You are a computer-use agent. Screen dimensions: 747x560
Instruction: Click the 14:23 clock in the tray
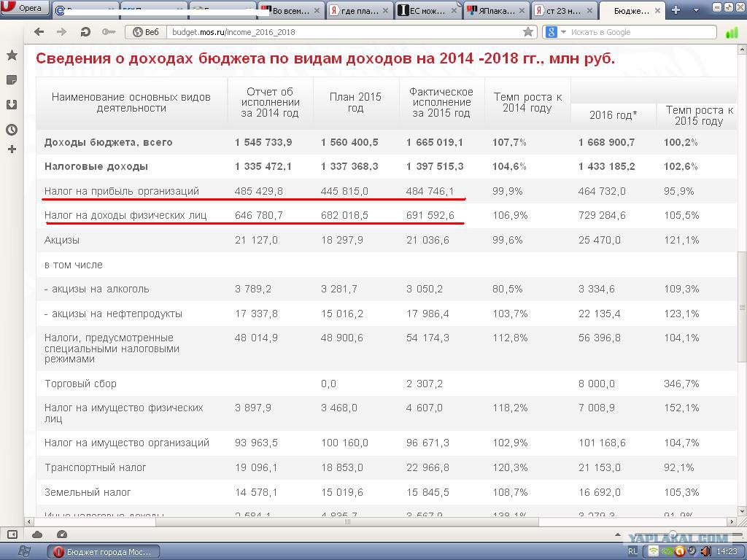click(x=727, y=551)
